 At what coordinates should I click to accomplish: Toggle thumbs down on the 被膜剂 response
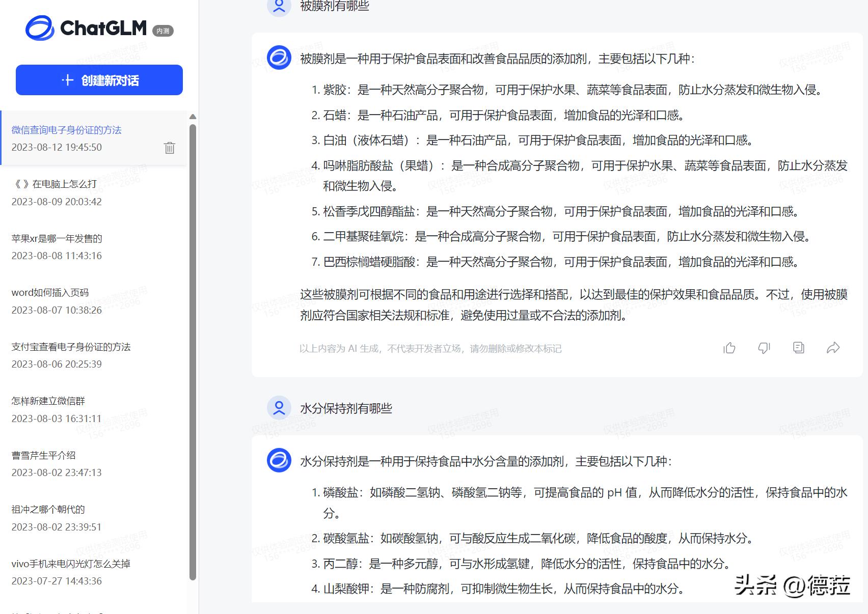[764, 348]
